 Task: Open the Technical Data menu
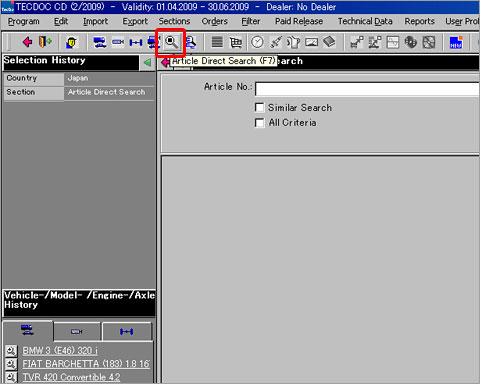365,21
